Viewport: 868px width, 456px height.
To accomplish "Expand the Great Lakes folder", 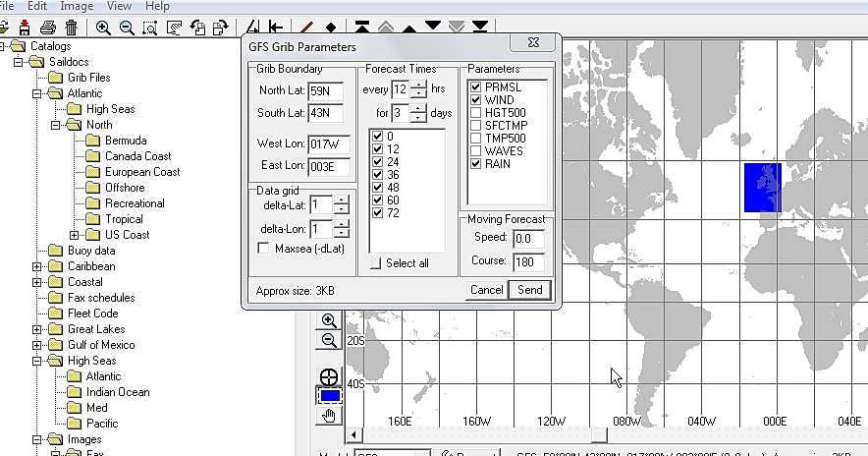I will (x=36, y=329).
